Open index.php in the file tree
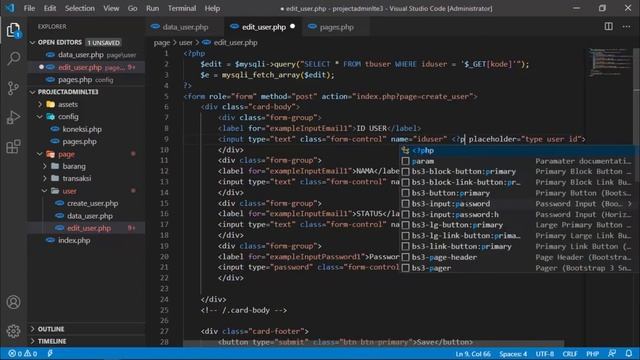 click(x=74, y=240)
